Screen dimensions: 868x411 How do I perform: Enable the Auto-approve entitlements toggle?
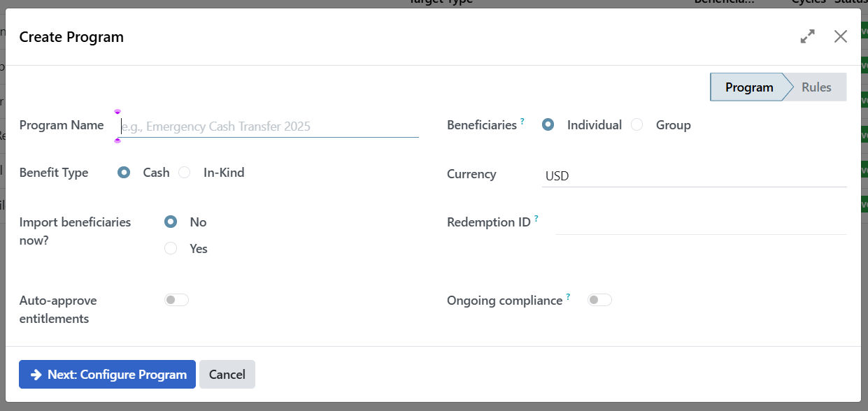coord(176,299)
